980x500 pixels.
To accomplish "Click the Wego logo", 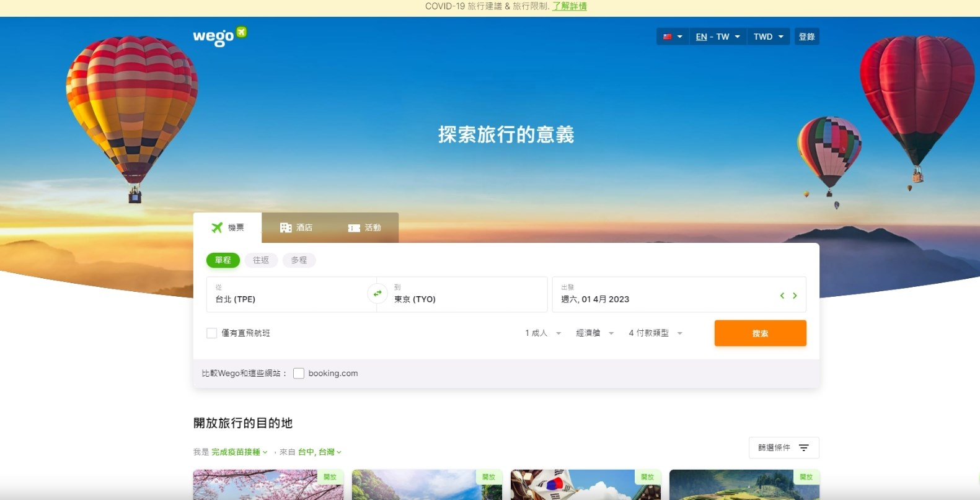I will pyautogui.click(x=219, y=36).
